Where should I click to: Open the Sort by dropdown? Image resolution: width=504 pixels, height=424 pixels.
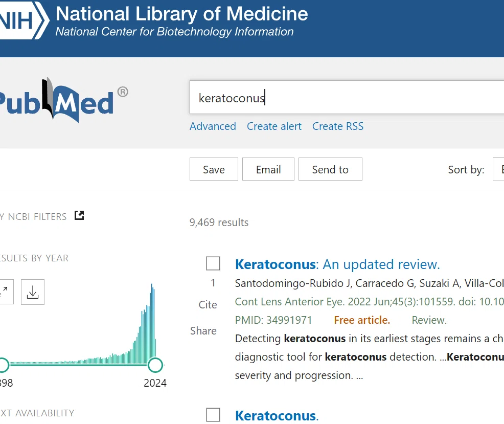coord(498,169)
